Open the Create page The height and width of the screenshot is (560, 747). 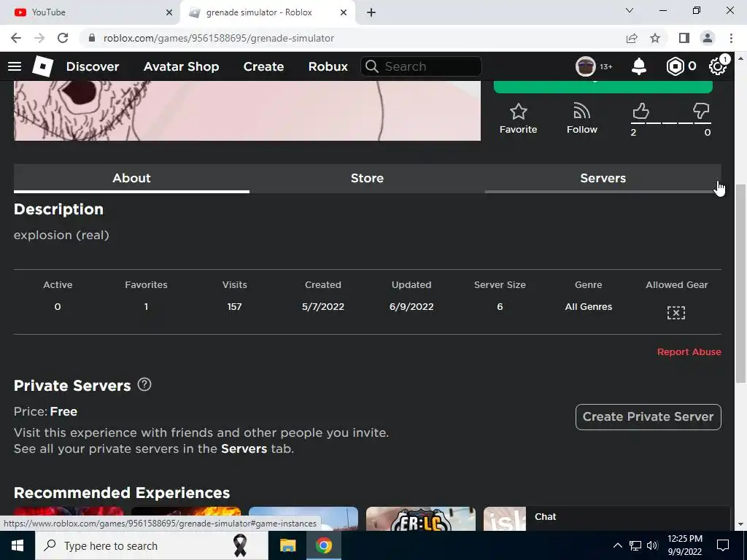coord(263,66)
